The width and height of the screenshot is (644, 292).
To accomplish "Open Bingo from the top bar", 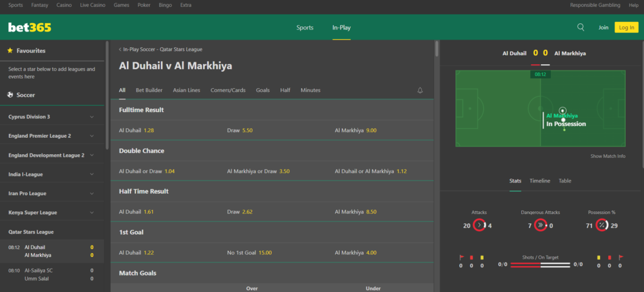I will (x=165, y=5).
